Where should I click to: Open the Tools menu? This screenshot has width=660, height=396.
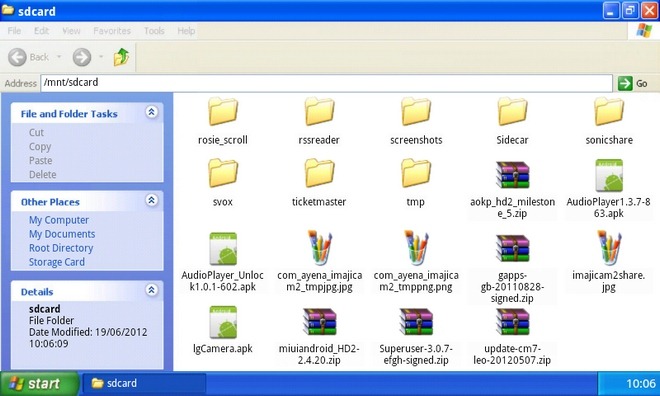point(154,31)
